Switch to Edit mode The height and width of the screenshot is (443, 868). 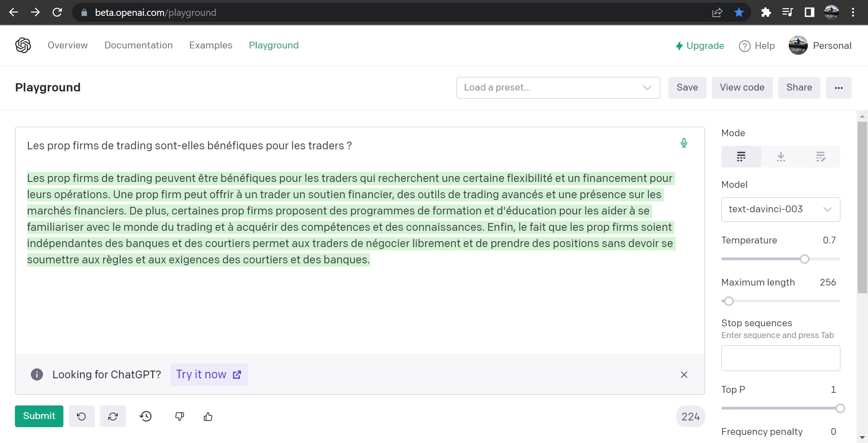click(820, 157)
